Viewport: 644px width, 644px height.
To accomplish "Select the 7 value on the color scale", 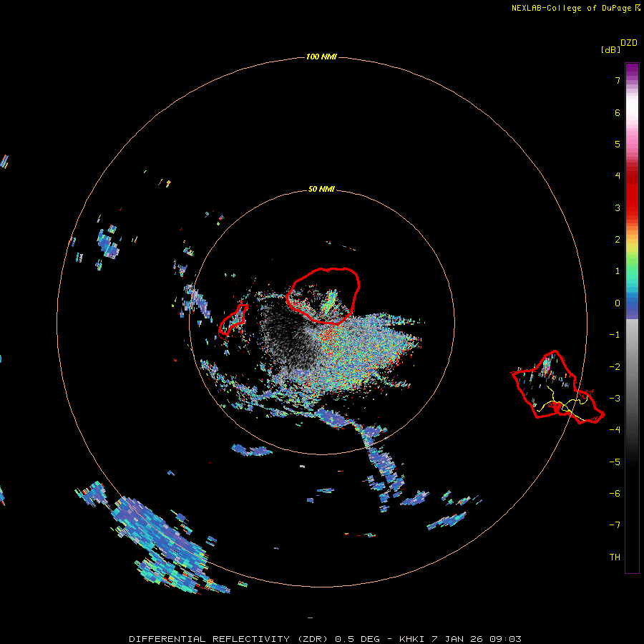I will coord(618,80).
